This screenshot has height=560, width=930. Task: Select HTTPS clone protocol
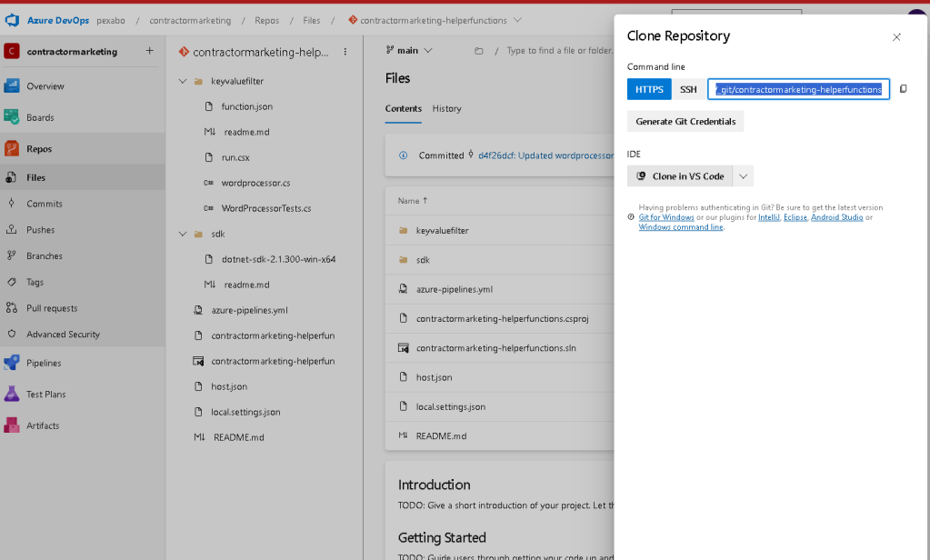(x=649, y=89)
